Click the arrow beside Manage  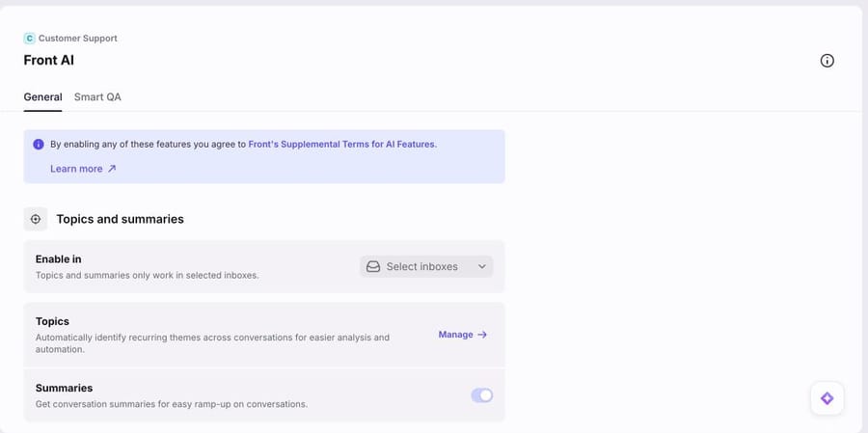point(482,335)
